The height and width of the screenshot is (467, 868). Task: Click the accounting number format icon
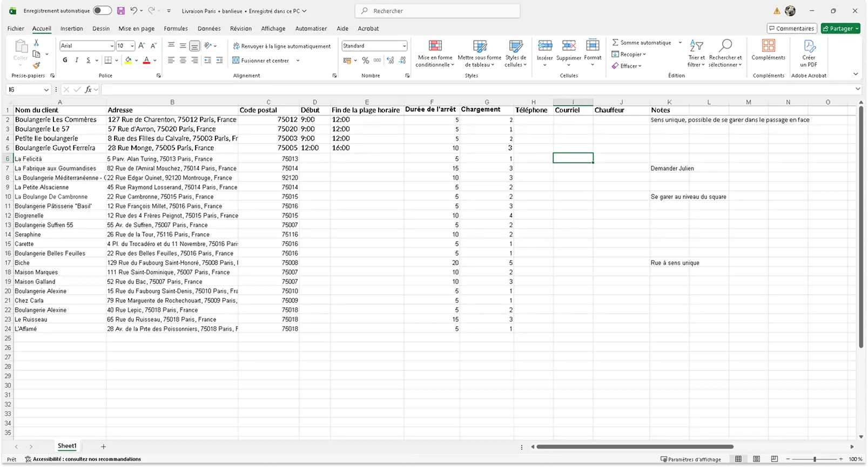click(347, 60)
